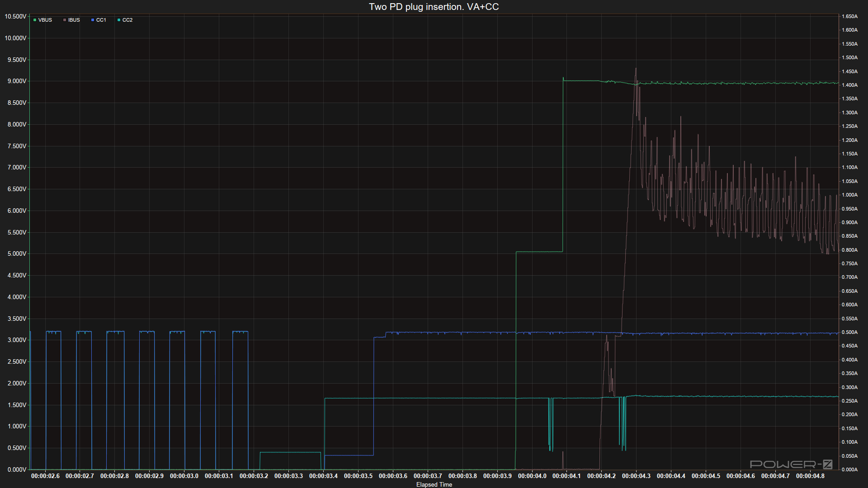The height and width of the screenshot is (488, 868).
Task: Click the chart title text
Action: (x=434, y=7)
